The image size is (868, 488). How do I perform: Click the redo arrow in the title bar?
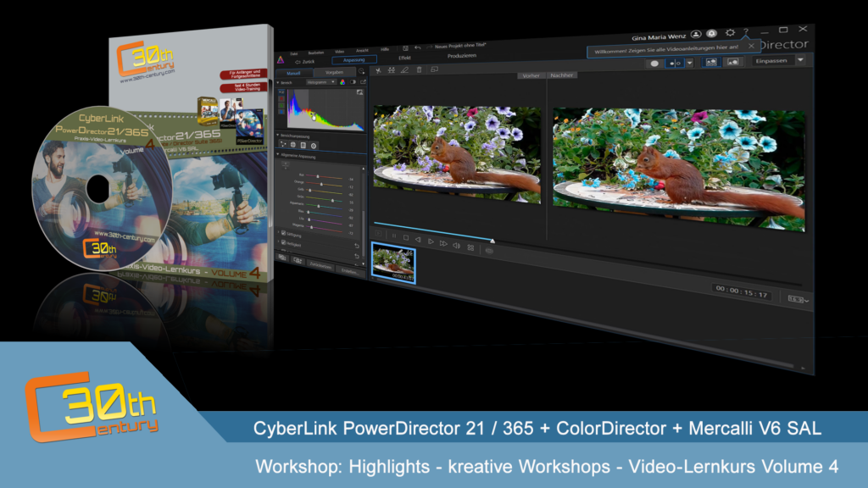point(429,47)
